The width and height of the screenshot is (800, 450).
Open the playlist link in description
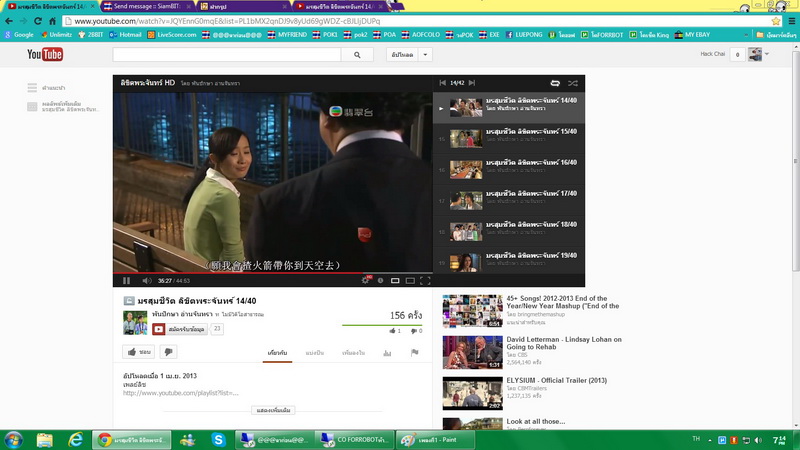tap(181, 393)
